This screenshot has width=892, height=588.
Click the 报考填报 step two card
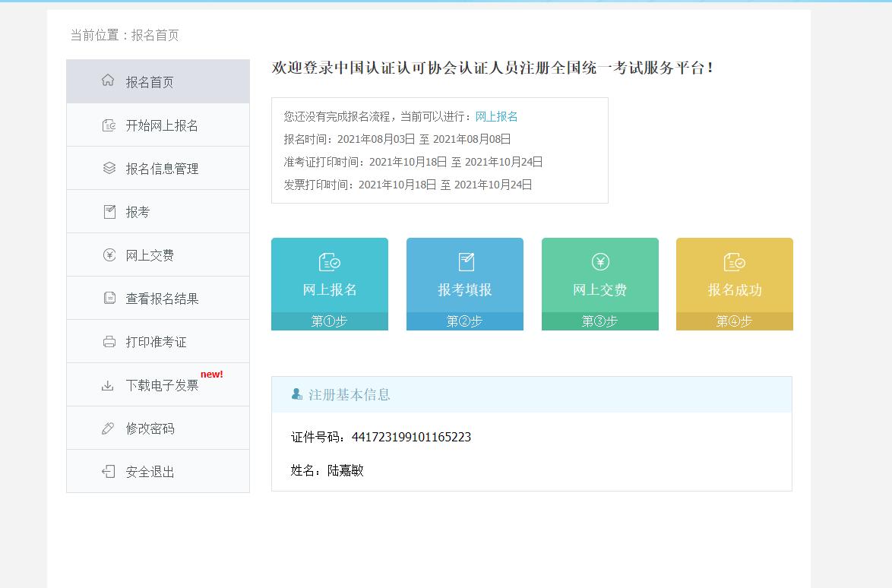[x=464, y=284]
